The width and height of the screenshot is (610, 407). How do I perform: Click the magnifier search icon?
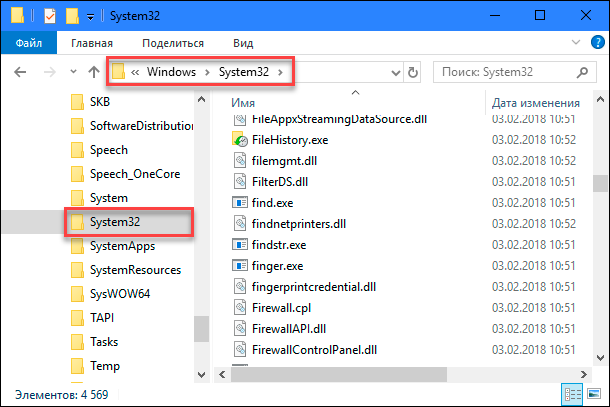pyautogui.click(x=582, y=72)
